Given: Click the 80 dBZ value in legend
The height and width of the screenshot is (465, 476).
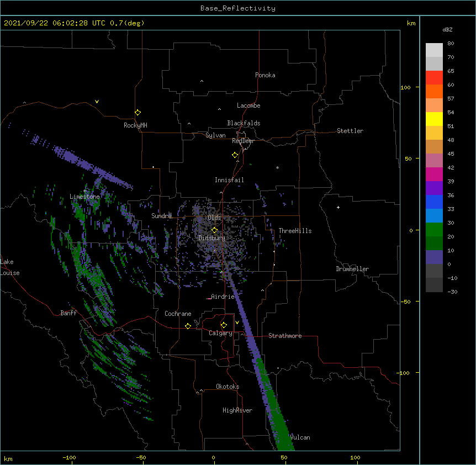Looking at the screenshot, I should [x=451, y=44].
